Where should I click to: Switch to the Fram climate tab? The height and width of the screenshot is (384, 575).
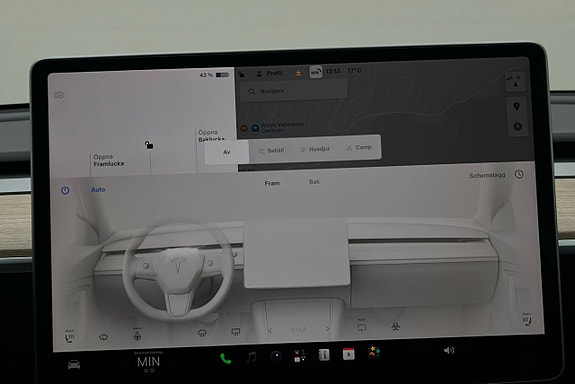coord(272,183)
